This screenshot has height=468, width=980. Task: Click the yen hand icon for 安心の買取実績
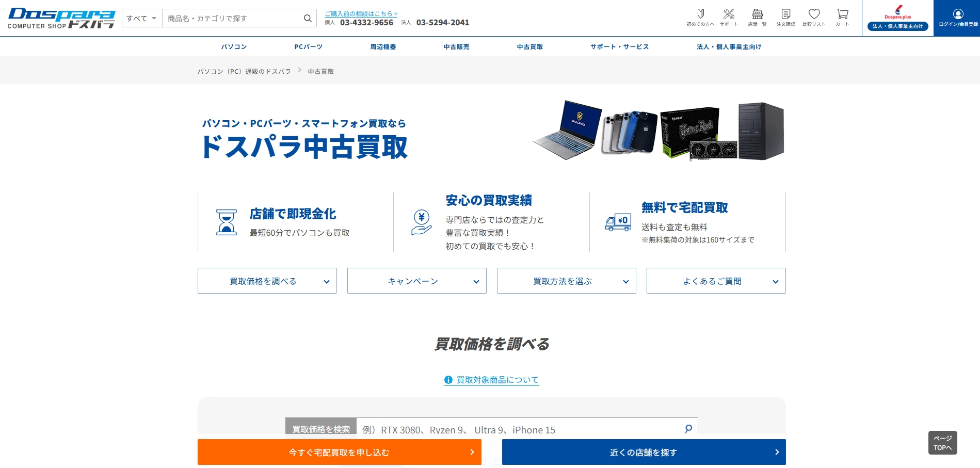(x=422, y=222)
